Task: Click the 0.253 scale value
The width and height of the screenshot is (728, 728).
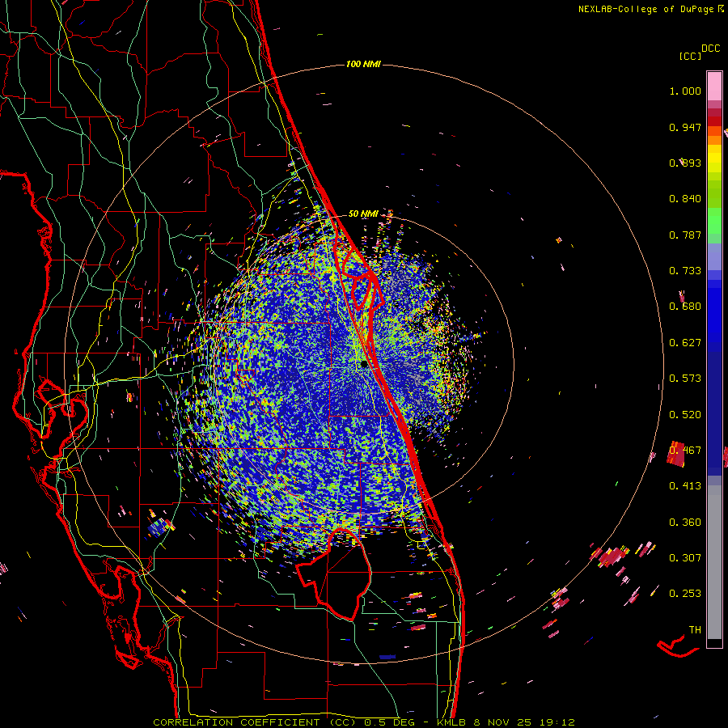Action: (685, 594)
